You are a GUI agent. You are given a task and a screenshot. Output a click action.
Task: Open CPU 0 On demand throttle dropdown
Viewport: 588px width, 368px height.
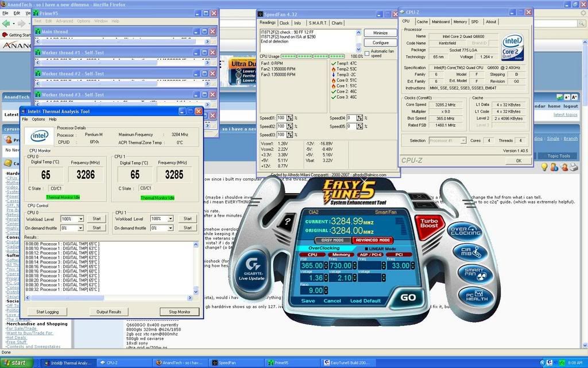(80, 228)
